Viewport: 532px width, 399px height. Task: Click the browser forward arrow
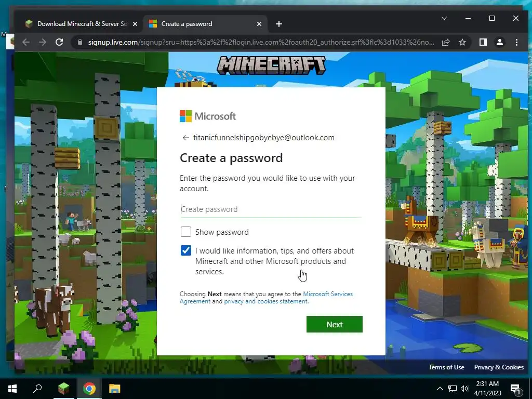(43, 42)
